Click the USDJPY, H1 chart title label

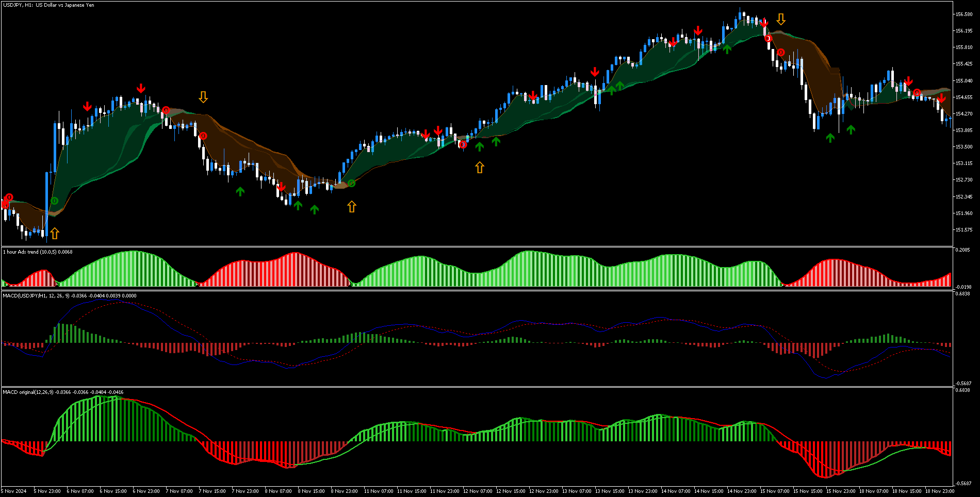[48, 5]
